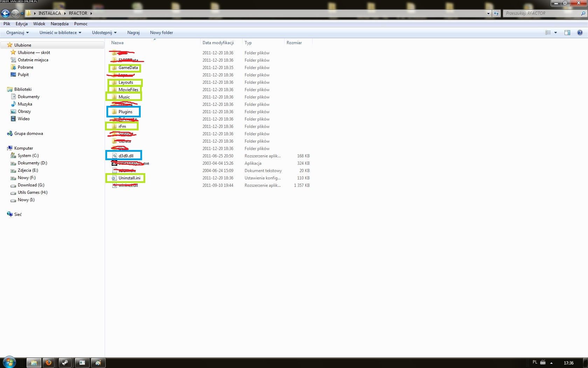Select Utils Games (H:) drive
Viewport: 588px width, 368px height.
click(33, 192)
